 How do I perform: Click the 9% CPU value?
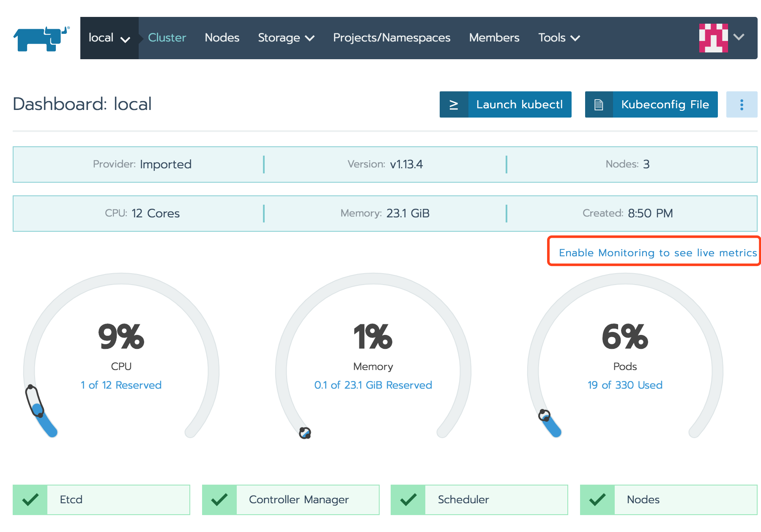coord(121,337)
